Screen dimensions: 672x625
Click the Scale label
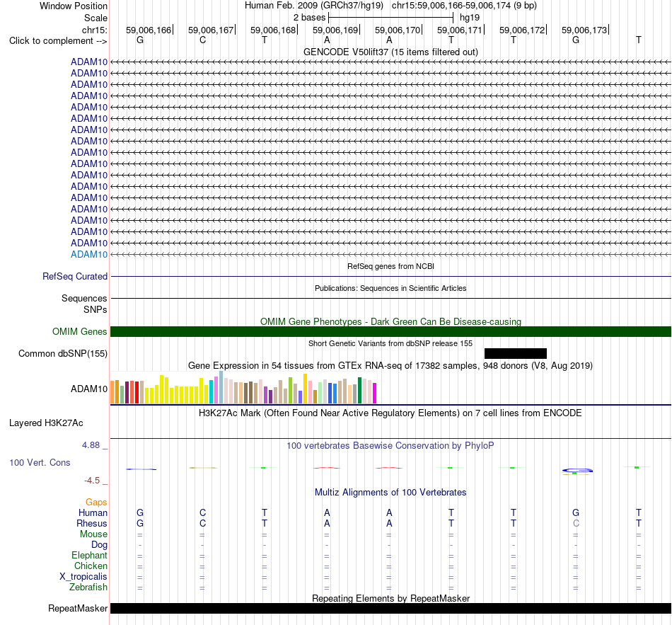click(95, 18)
